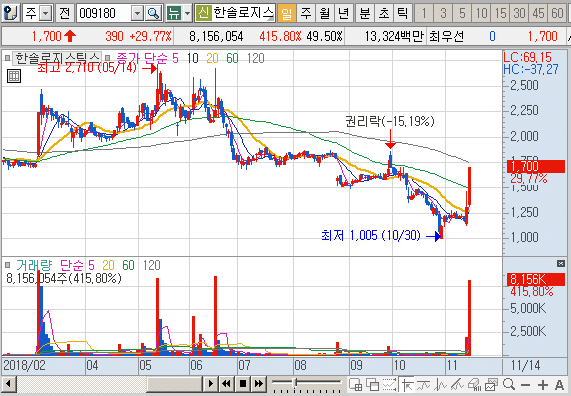
Task: Click the chart window icon left of the magnifier
Action: point(491,384)
